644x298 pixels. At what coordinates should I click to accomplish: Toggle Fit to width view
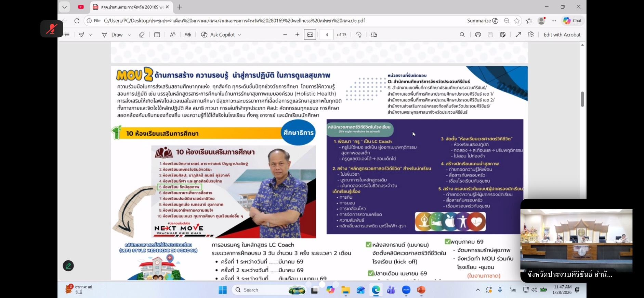[x=310, y=35]
